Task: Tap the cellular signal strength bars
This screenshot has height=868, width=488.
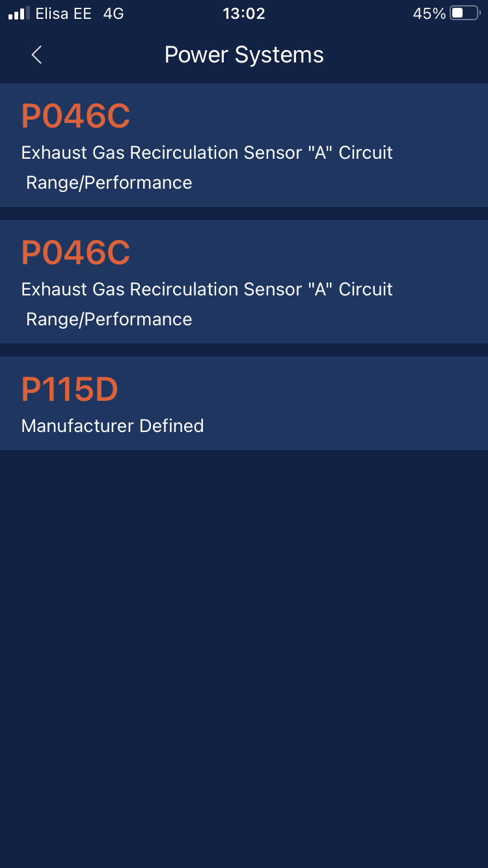Action: tap(19, 13)
